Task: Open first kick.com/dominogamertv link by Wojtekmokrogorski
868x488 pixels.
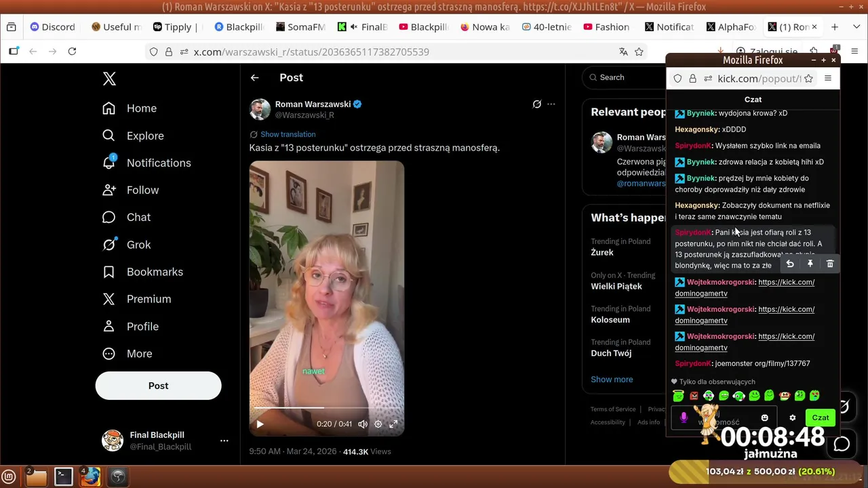Action: [x=745, y=287]
